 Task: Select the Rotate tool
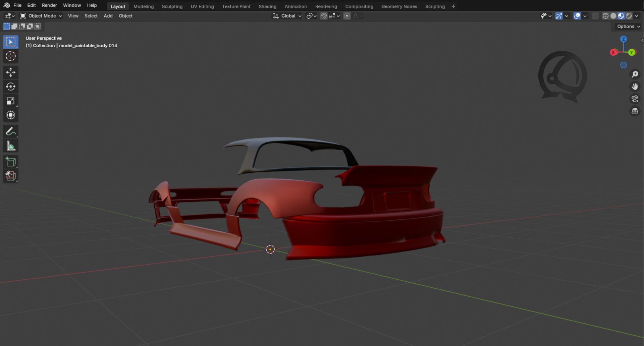(11, 86)
